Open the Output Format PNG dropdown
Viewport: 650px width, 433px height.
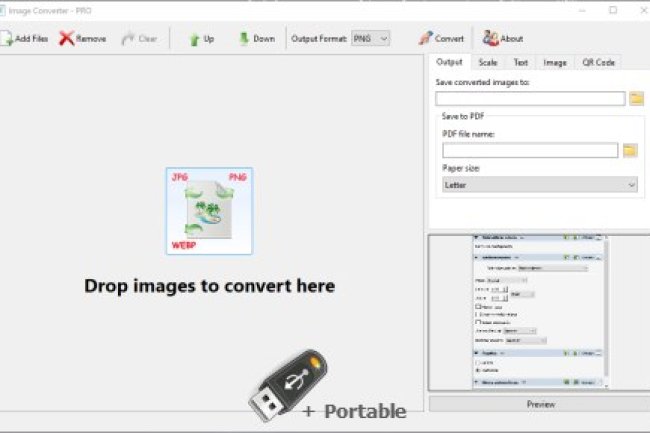tap(370, 39)
